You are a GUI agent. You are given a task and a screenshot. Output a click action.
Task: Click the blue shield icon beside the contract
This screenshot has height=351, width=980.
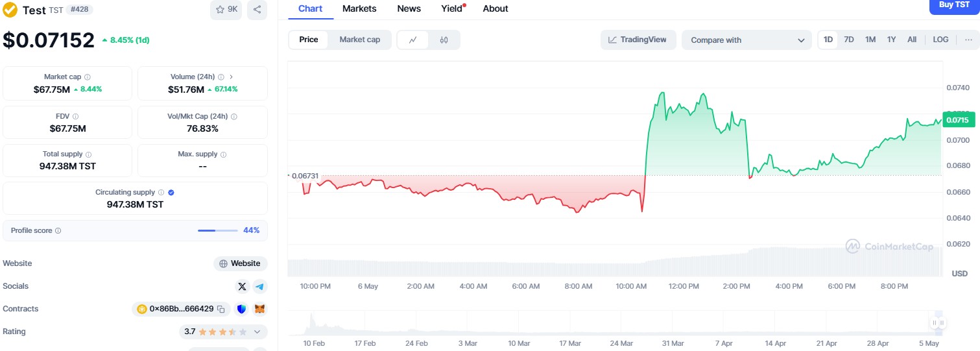(x=242, y=309)
